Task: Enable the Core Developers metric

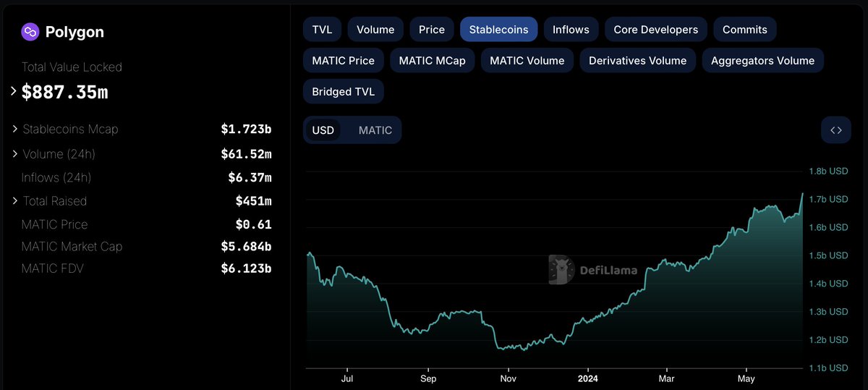Action: (656, 30)
